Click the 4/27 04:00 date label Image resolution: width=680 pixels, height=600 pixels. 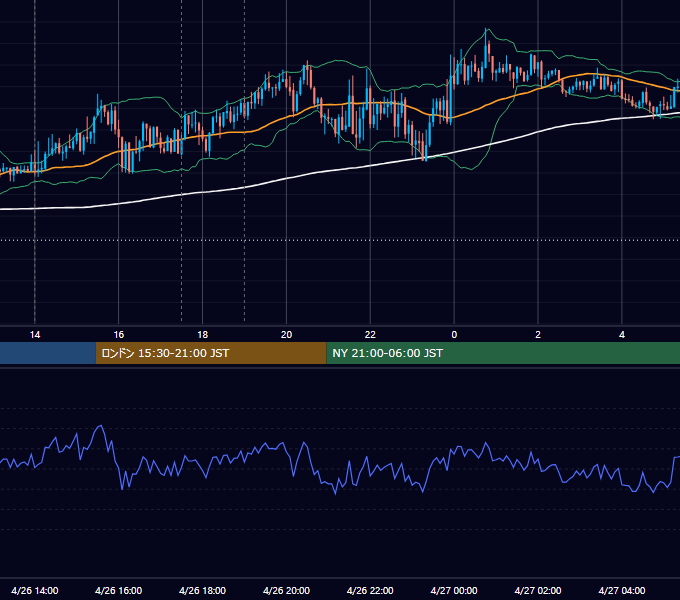click(622, 590)
